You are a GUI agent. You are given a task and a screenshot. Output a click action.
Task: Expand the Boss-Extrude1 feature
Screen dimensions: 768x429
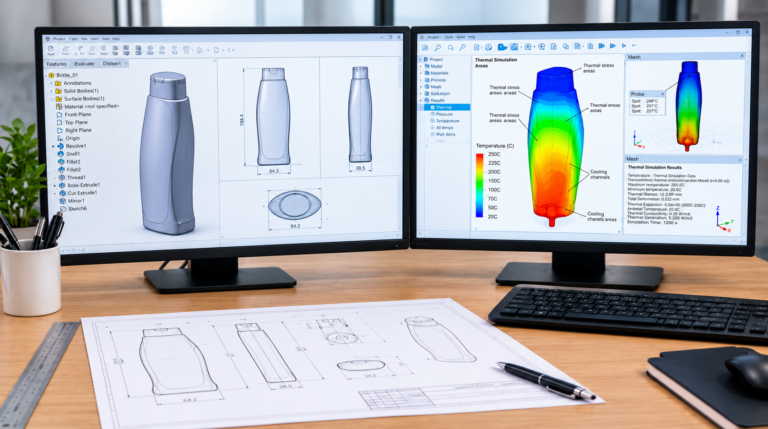coord(55,185)
